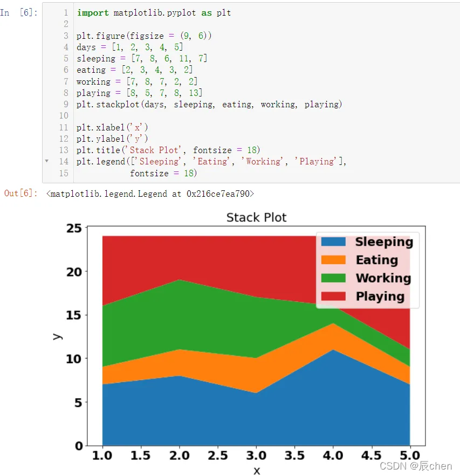
Task: Click the blue Sleeping legend swatch
Action: click(333, 242)
